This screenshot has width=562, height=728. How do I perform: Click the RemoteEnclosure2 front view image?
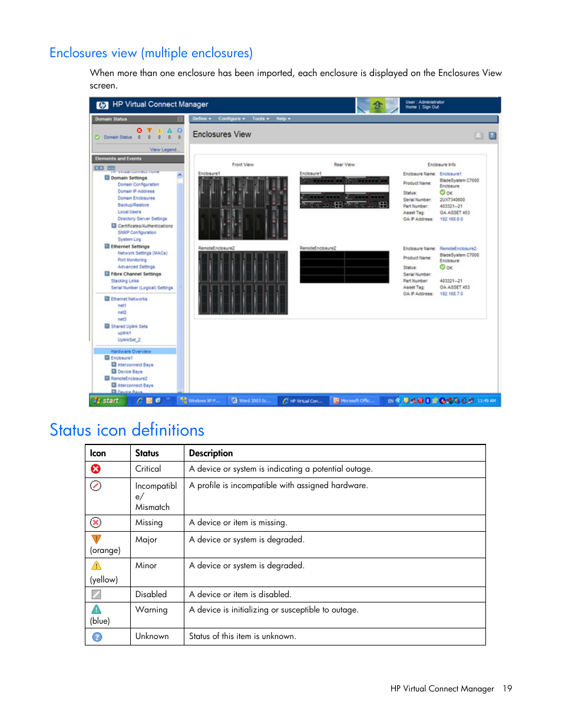tap(243, 283)
